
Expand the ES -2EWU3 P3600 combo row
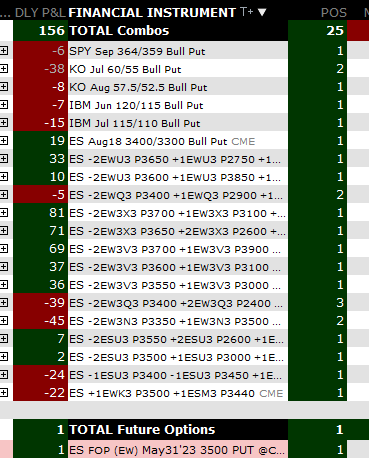[x=4, y=177]
